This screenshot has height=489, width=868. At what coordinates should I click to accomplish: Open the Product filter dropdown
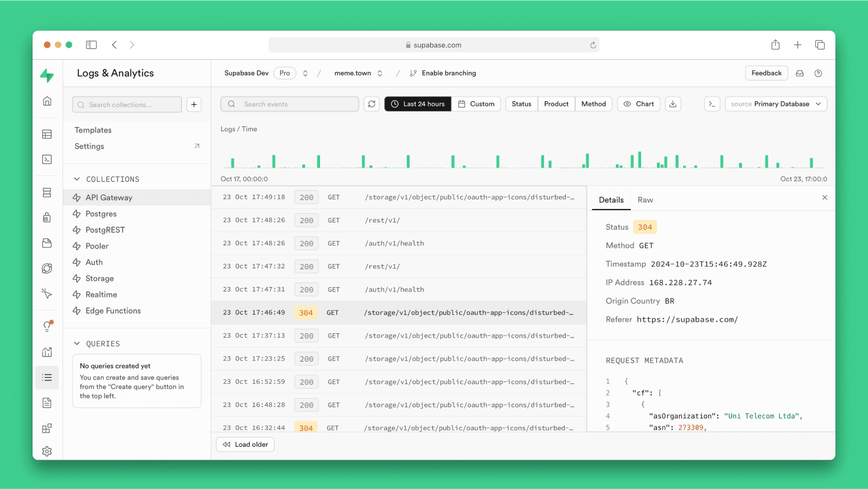(x=556, y=104)
